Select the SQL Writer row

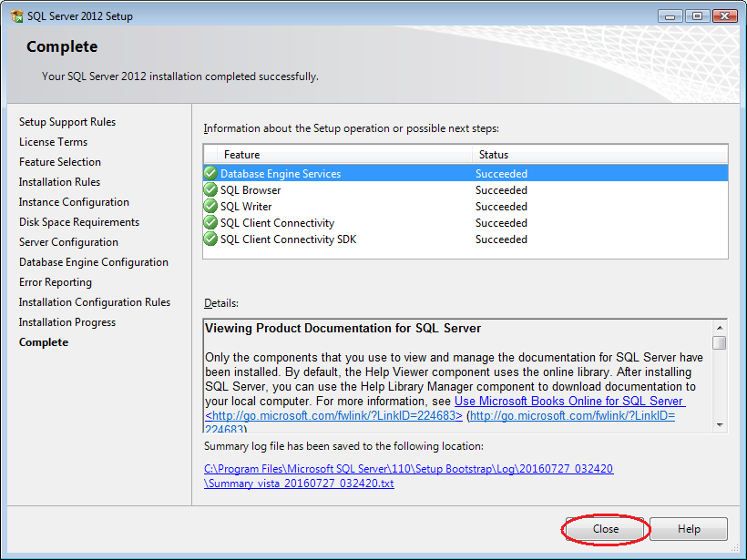click(x=466, y=206)
